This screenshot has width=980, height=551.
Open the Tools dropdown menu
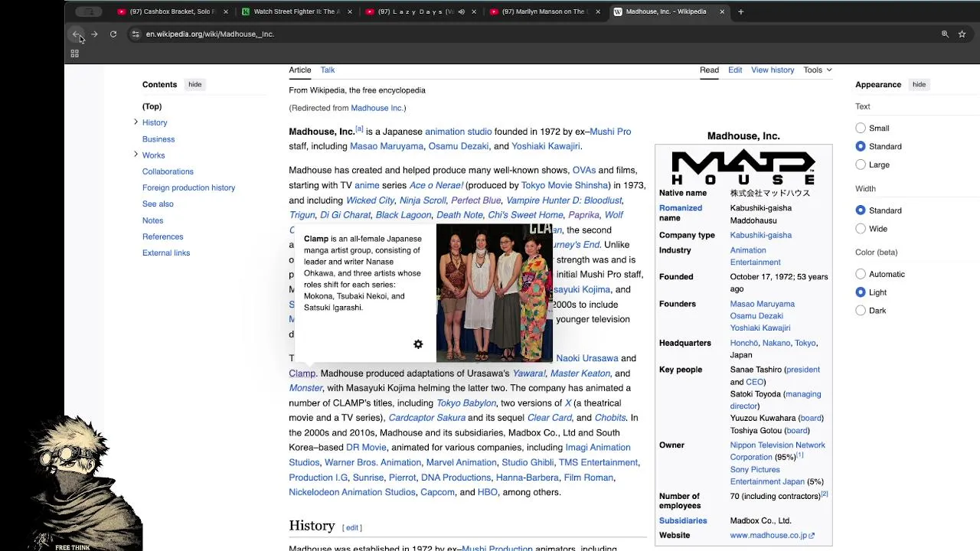818,70
